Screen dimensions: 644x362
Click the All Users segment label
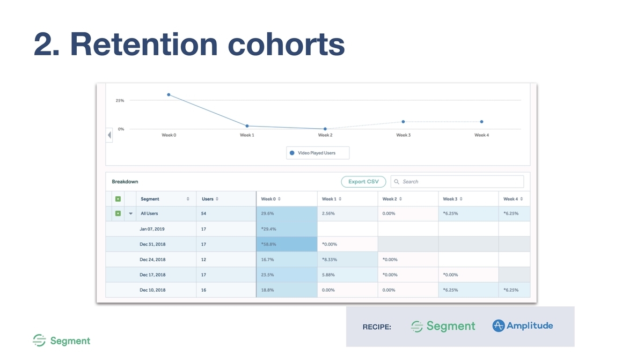click(149, 213)
